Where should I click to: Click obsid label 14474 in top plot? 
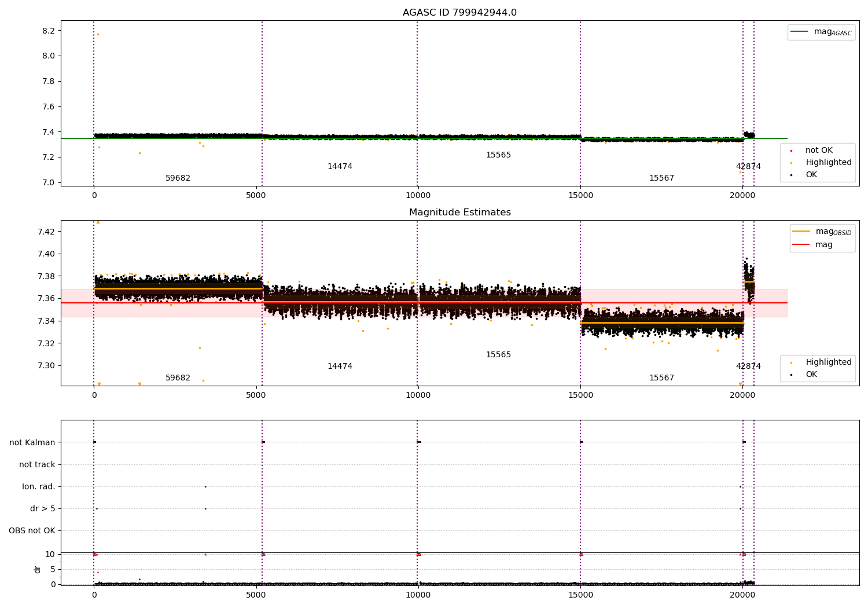pos(340,167)
